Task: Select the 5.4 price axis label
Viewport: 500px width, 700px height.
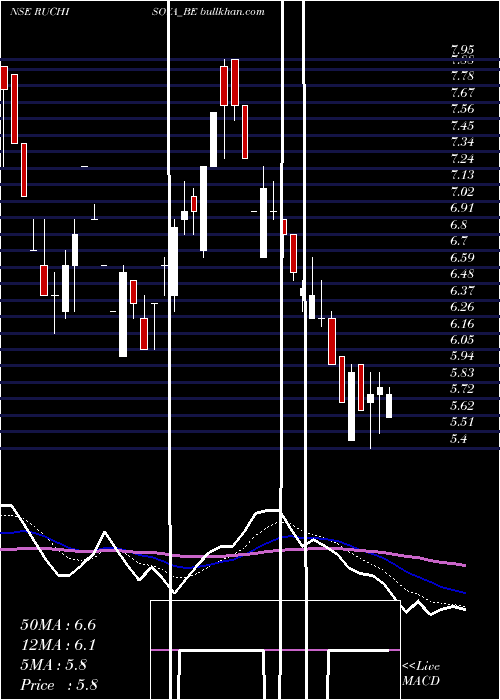Action: [x=459, y=439]
